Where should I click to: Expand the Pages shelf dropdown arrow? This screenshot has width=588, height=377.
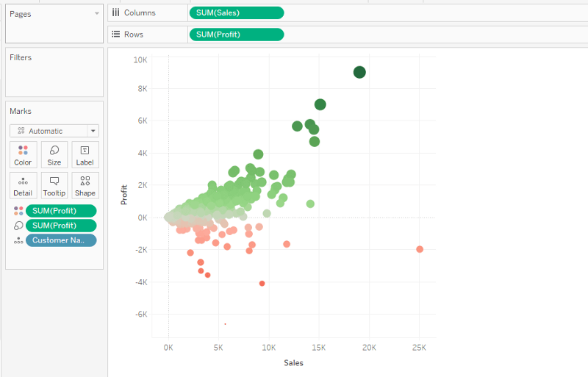point(96,14)
